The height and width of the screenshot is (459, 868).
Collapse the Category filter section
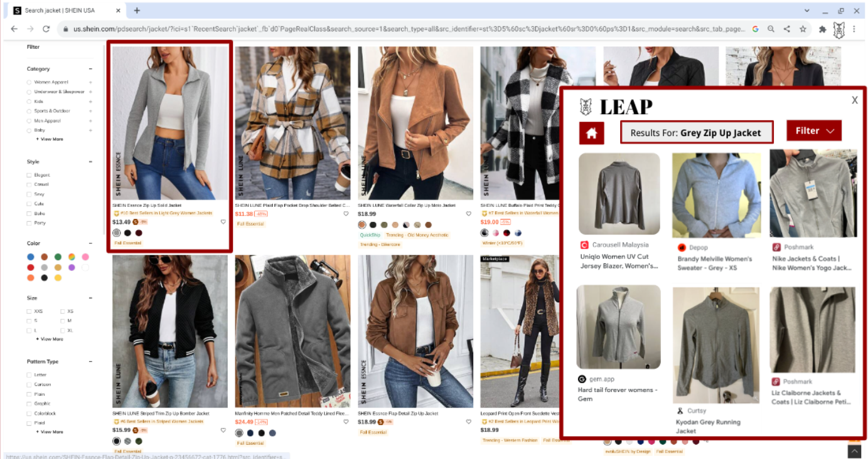click(x=90, y=69)
